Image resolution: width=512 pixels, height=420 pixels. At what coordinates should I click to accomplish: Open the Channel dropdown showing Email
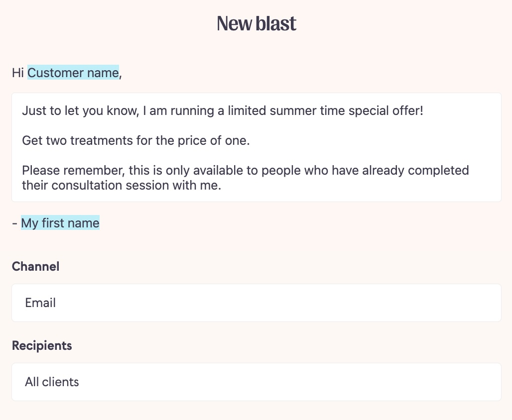click(256, 303)
